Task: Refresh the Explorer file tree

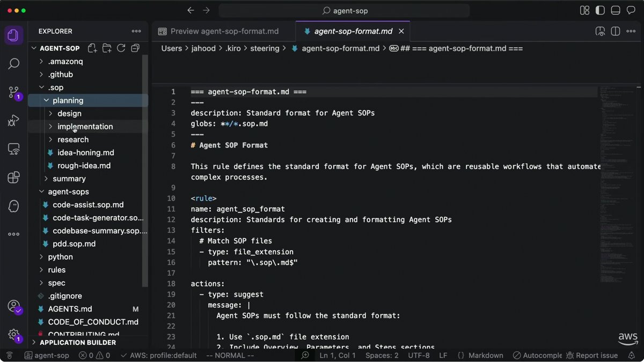Action: point(121,48)
